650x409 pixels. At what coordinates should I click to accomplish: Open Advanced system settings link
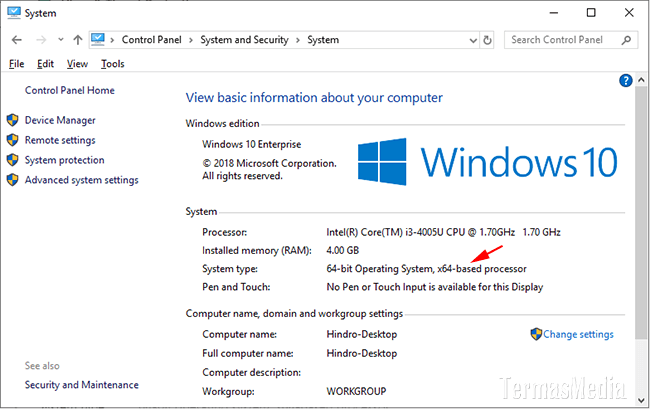[82, 180]
